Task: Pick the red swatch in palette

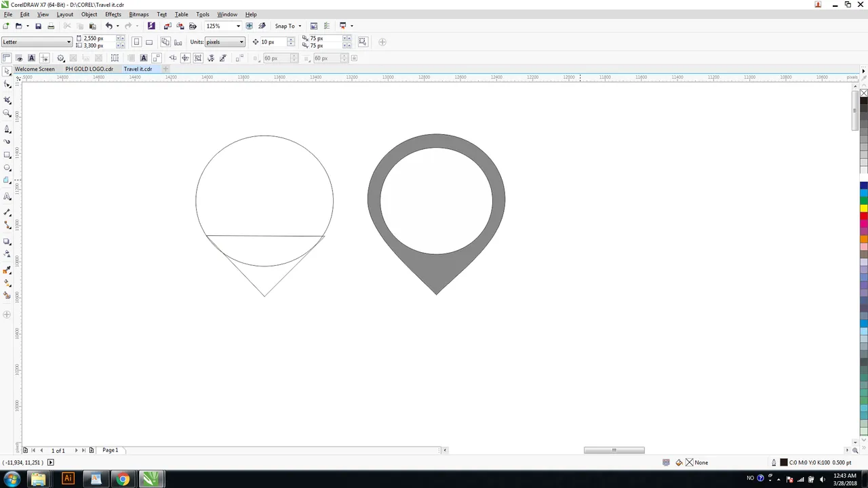Action: coord(864,216)
